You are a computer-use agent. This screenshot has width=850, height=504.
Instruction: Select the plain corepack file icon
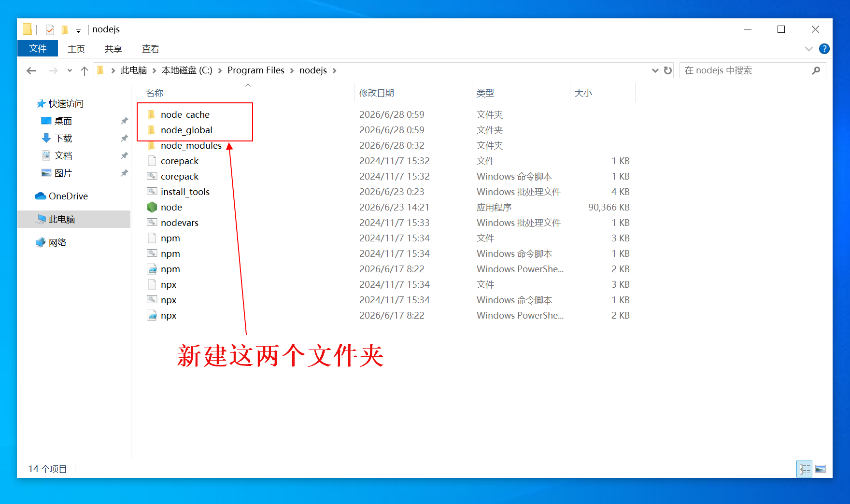[x=152, y=161]
